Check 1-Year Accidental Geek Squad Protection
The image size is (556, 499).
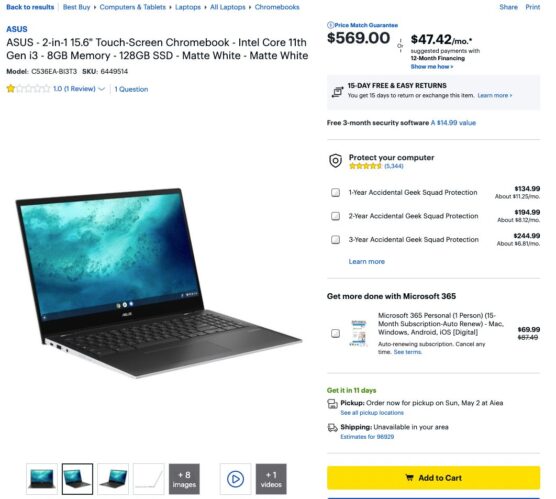(x=335, y=193)
